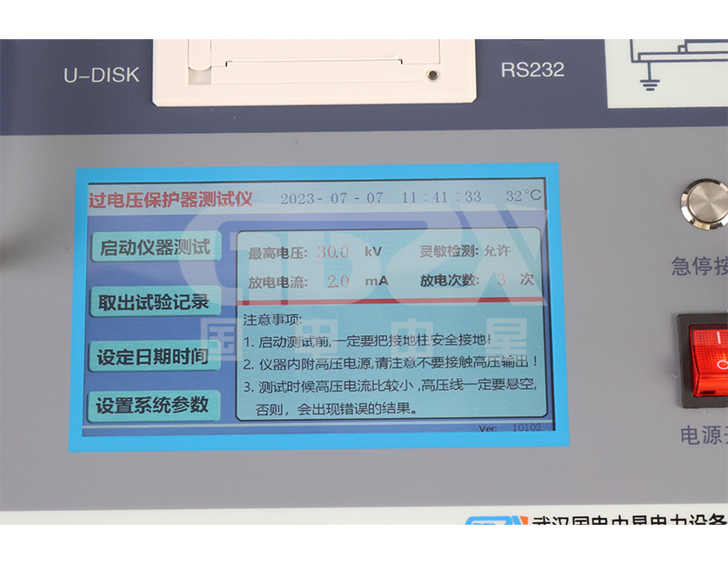Click the 最高电压 value 30.0

(332, 252)
